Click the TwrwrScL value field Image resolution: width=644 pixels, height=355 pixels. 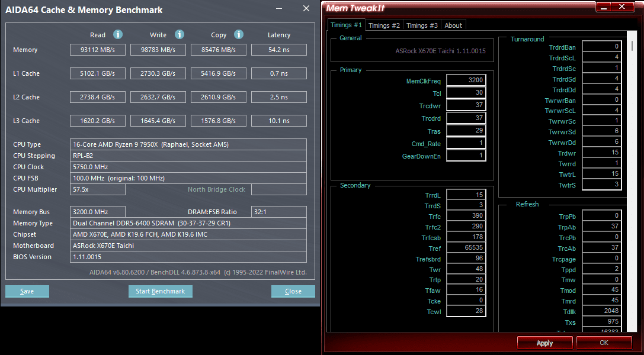(602, 110)
